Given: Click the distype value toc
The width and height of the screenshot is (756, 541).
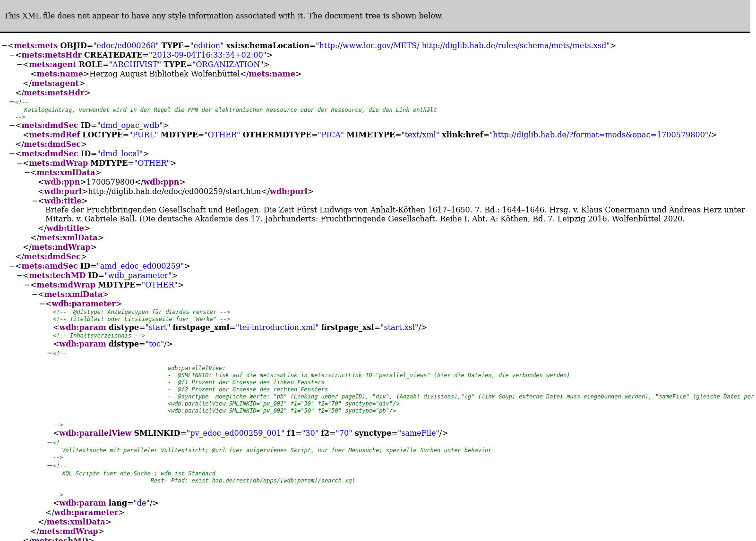Looking at the screenshot, I should pyautogui.click(x=155, y=344).
